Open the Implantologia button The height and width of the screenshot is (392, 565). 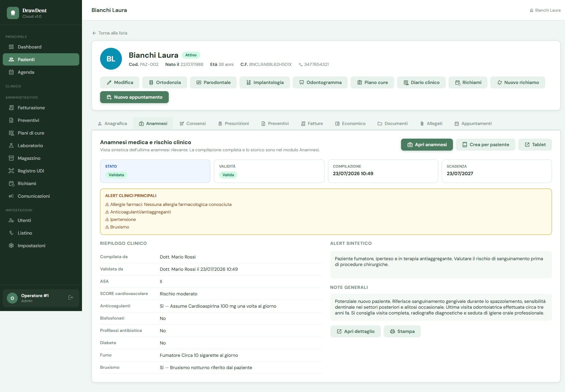tap(265, 82)
